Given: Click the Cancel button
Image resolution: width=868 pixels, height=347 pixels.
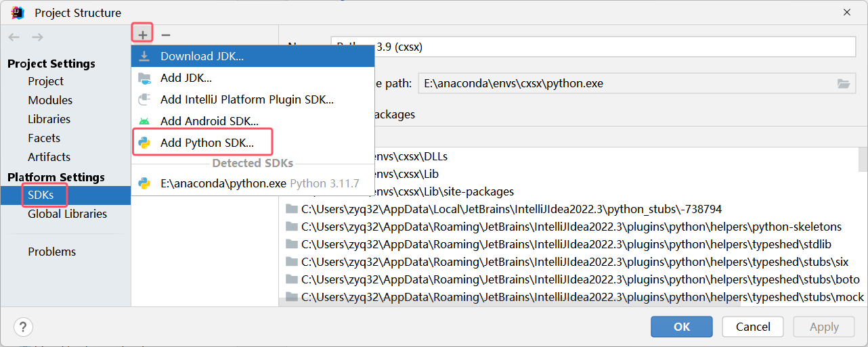Looking at the screenshot, I should 753,327.
